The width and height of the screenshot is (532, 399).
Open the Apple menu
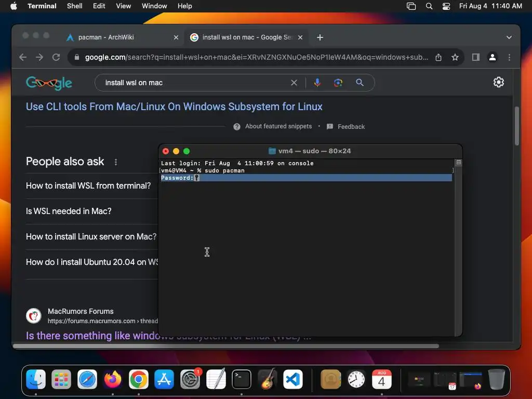pyautogui.click(x=14, y=6)
